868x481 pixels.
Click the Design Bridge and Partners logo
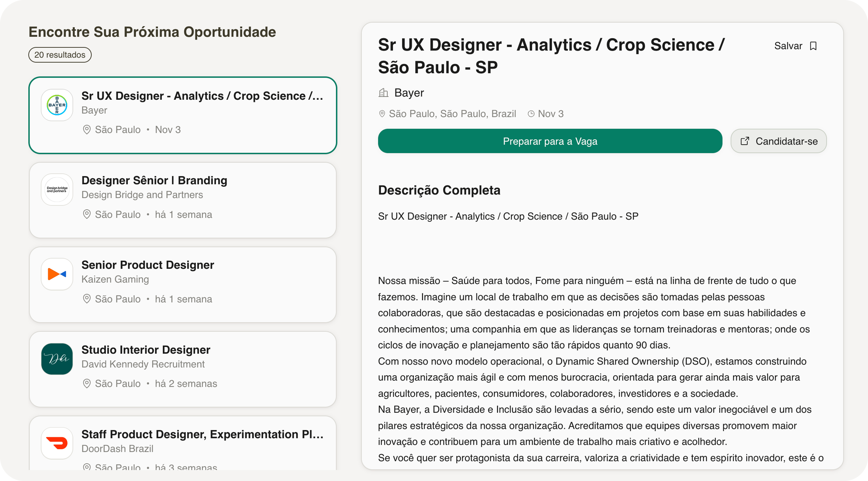point(57,190)
